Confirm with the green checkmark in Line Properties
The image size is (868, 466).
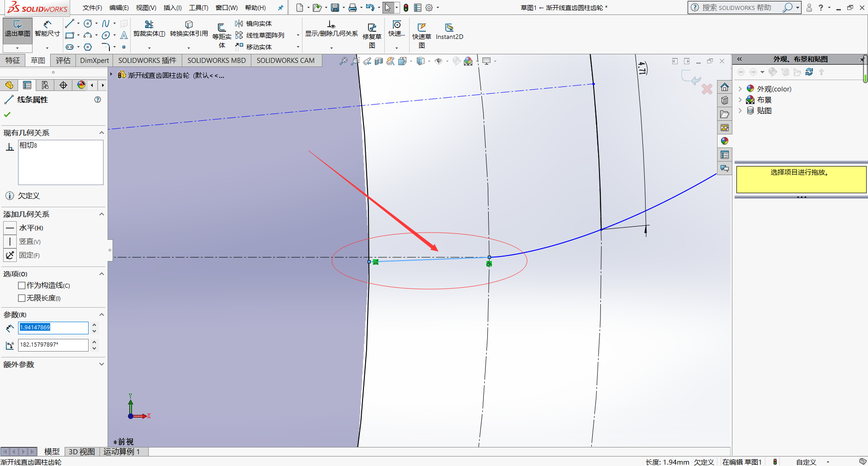coord(7,115)
